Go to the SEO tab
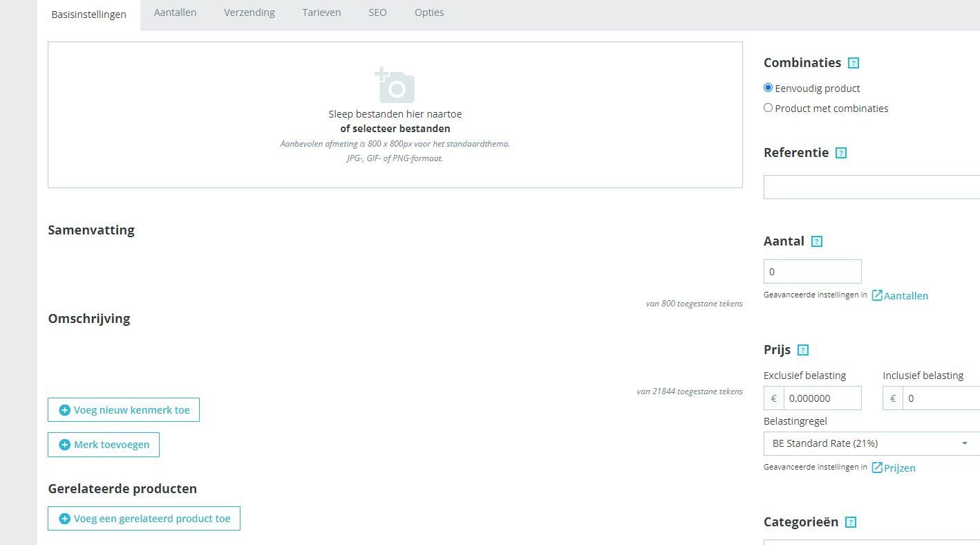Viewport: 980px width, 545px height. coord(377,12)
